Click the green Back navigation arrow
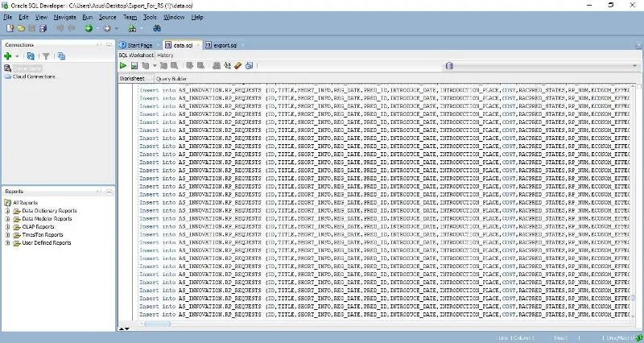644x343 pixels. coord(89,28)
